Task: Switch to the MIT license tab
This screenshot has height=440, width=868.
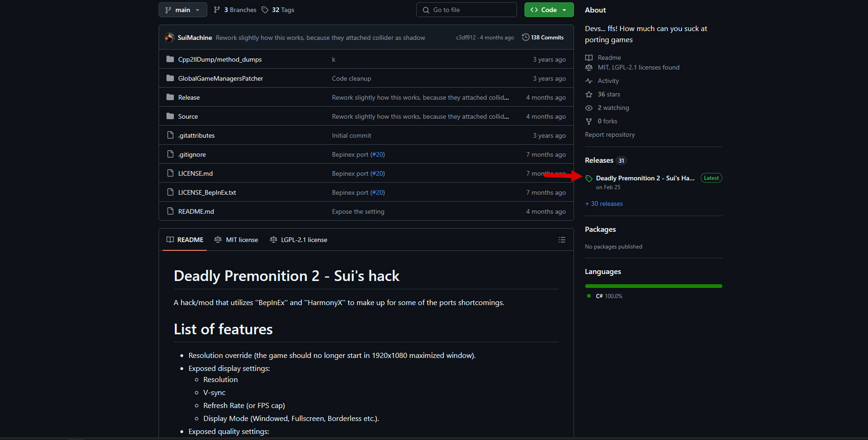Action: (236, 240)
